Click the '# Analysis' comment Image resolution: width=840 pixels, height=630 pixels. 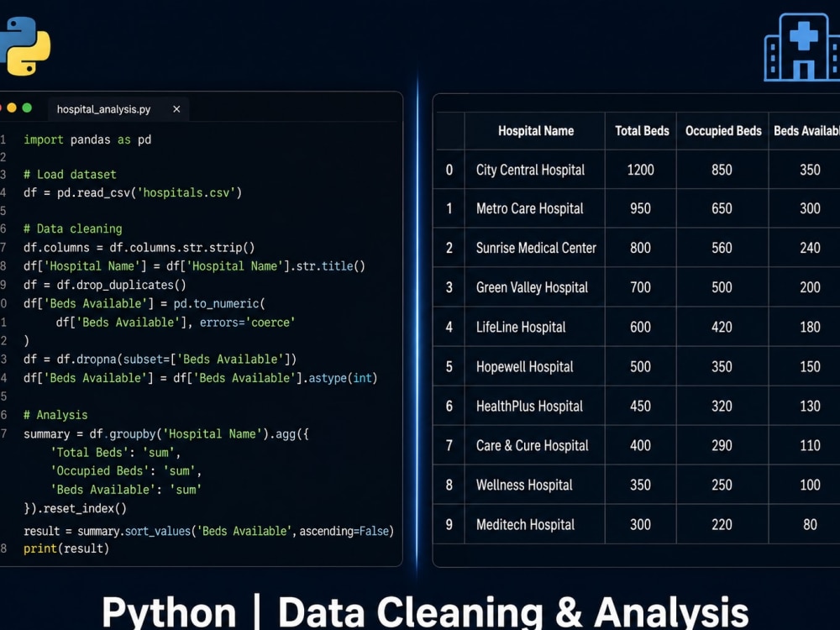pos(55,415)
